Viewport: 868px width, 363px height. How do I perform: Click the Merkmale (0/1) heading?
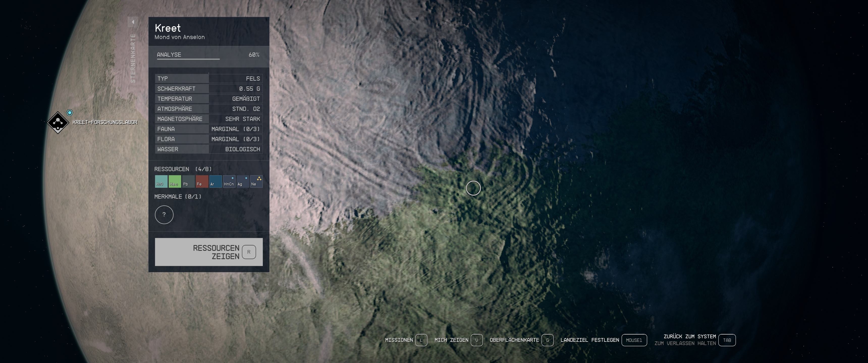(x=178, y=196)
